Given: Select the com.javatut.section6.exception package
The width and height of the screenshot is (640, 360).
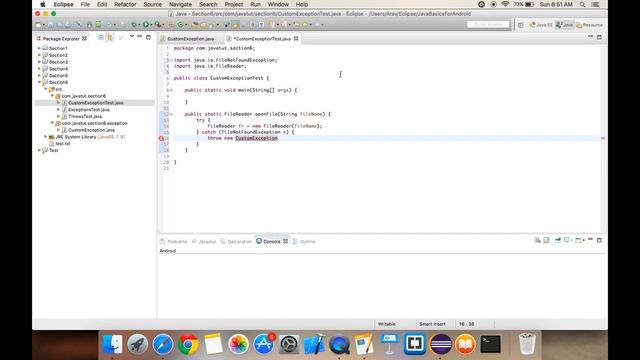Looking at the screenshot, I should (95, 123).
